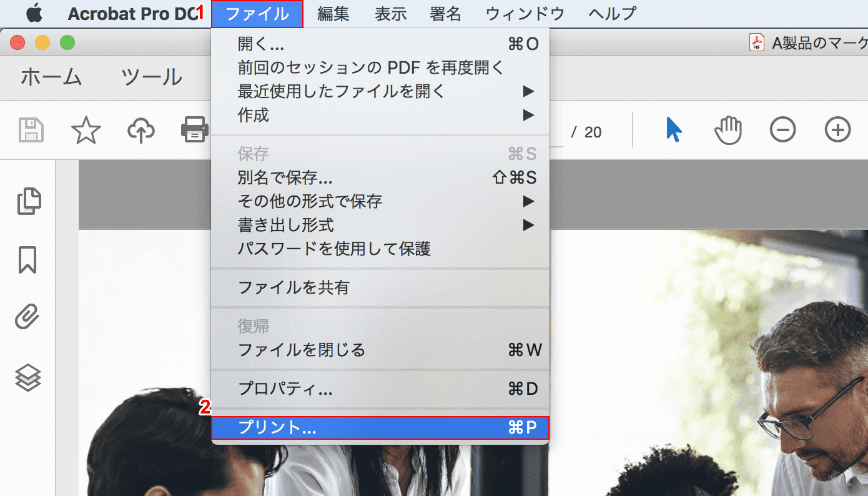Click the save floppy disk icon
The width and height of the screenshot is (868, 496).
(31, 131)
